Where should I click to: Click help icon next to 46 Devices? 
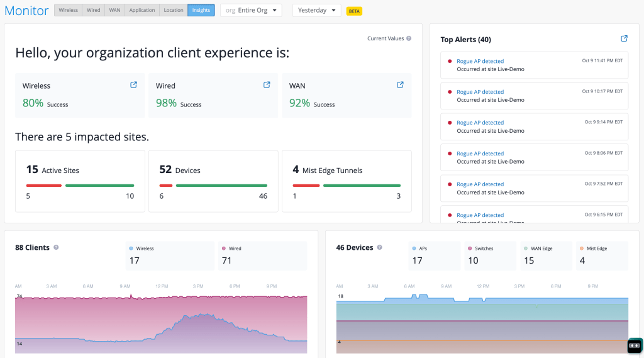pos(379,248)
